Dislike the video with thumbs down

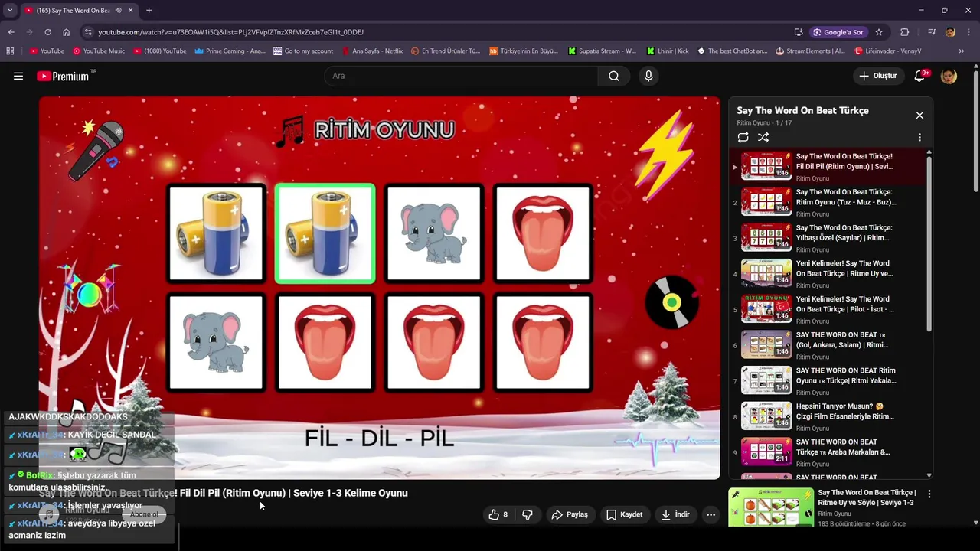click(x=528, y=514)
